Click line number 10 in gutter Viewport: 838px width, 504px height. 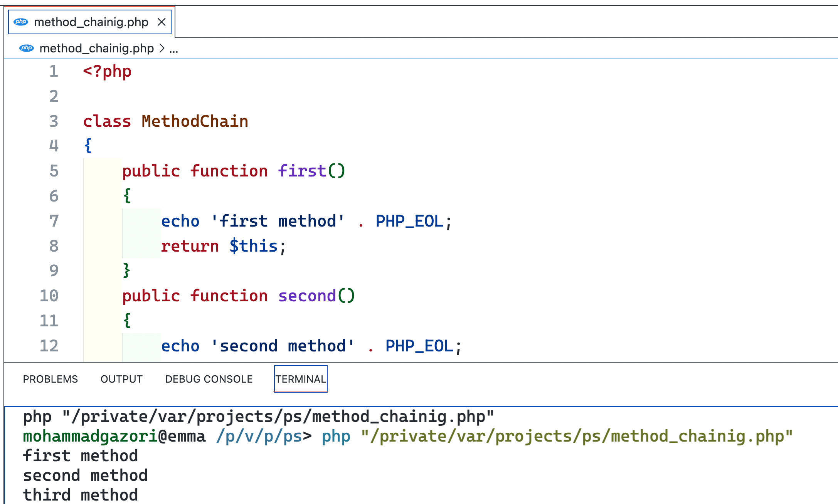[x=49, y=296]
